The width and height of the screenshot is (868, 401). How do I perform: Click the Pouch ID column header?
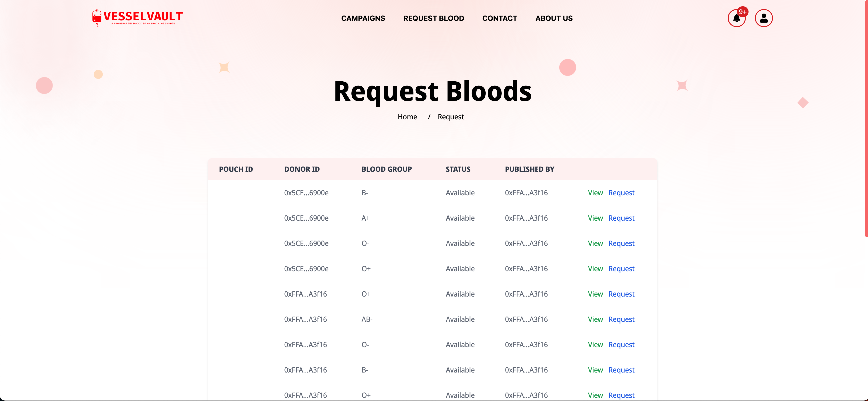tap(236, 169)
